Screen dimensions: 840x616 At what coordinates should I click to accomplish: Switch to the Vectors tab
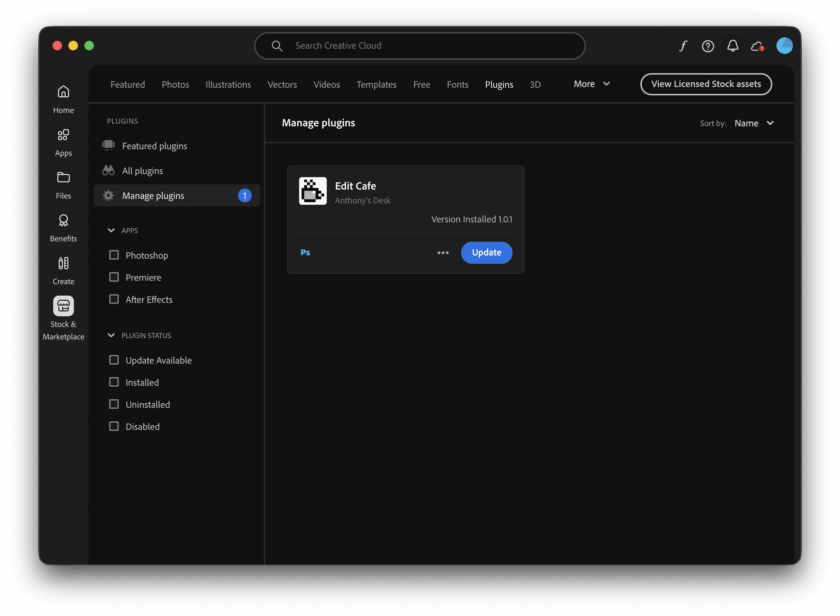[282, 85]
